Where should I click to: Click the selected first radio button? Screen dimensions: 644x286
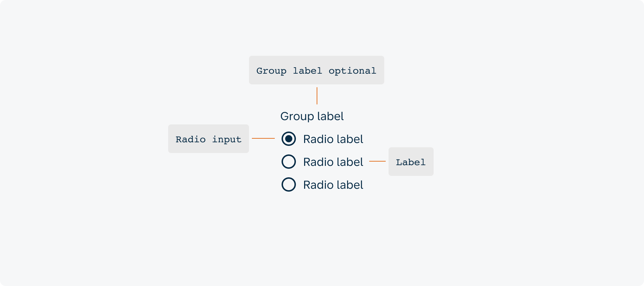(289, 139)
